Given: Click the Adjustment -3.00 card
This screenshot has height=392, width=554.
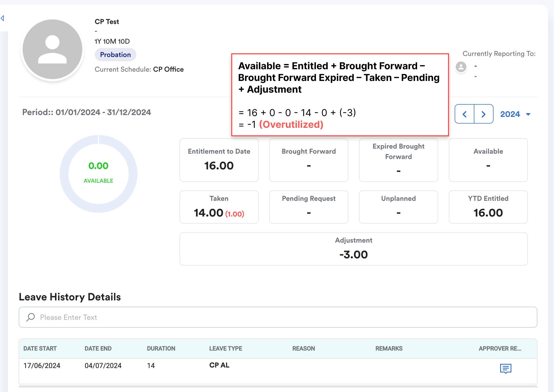Looking at the screenshot, I should tap(353, 249).
